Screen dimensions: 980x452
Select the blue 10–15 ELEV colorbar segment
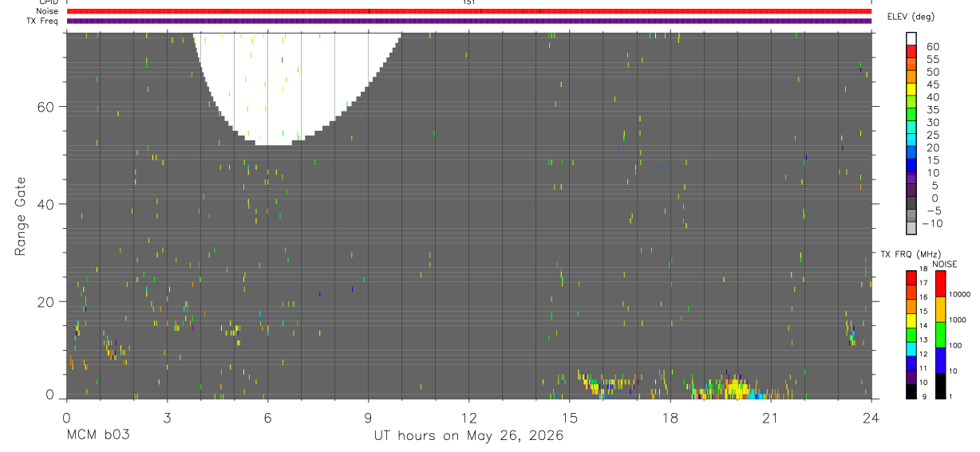tap(911, 167)
